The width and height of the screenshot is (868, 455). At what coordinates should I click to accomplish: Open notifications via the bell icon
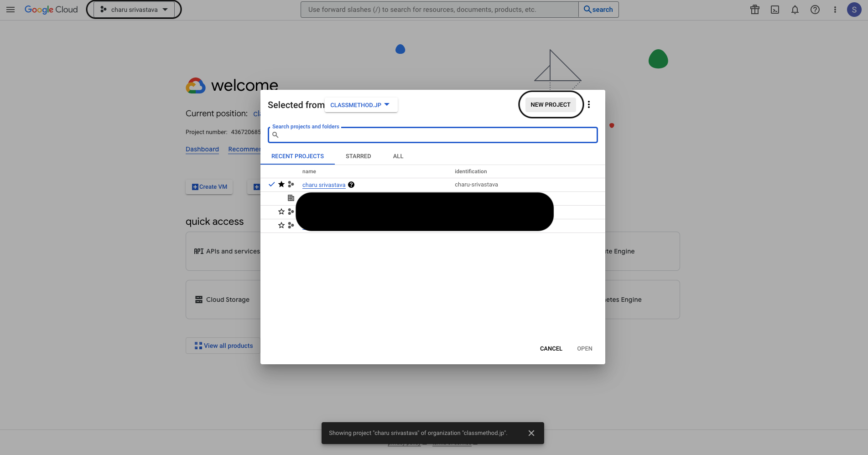(795, 10)
